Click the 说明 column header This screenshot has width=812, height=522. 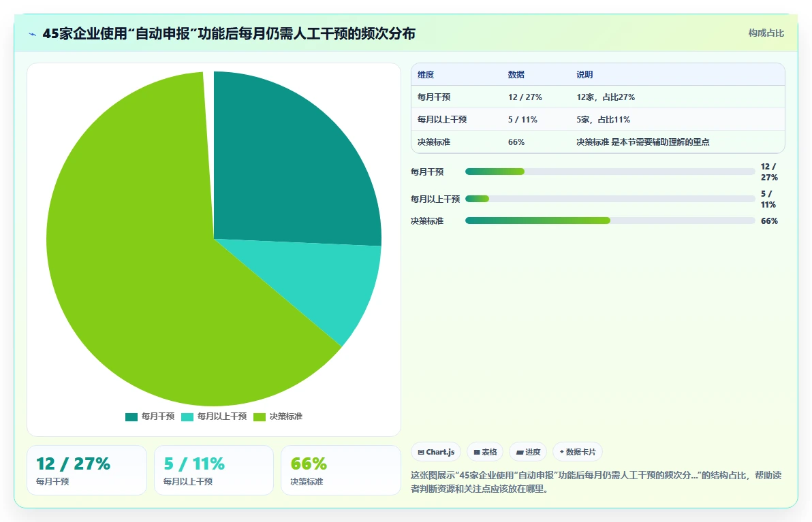point(584,74)
